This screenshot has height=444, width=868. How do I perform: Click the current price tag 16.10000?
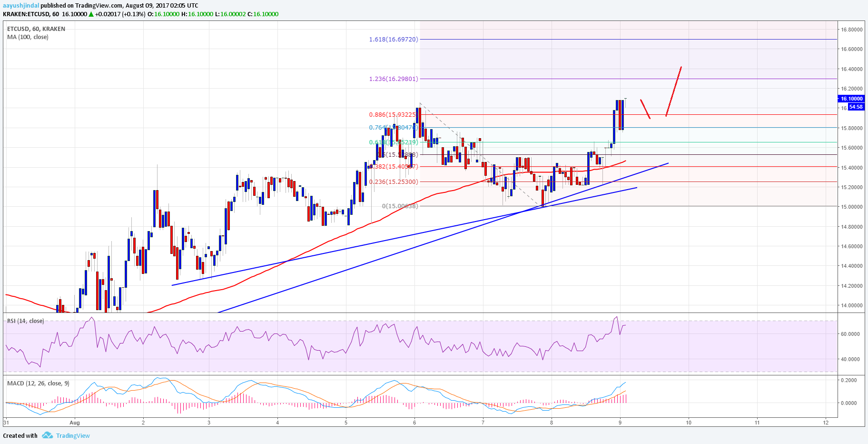(851, 99)
